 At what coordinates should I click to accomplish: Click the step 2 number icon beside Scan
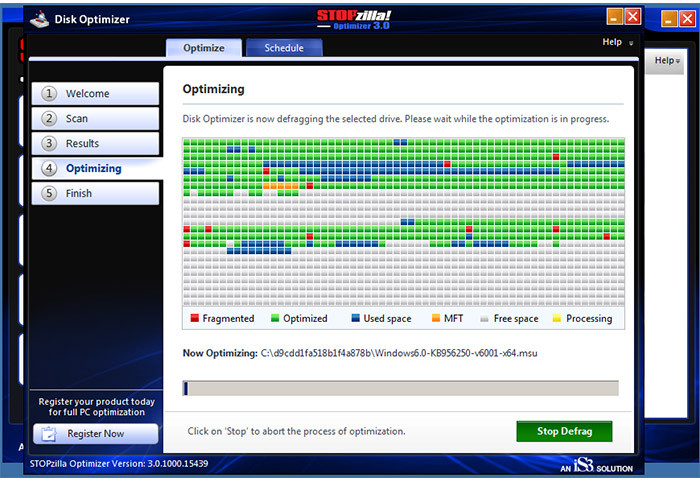point(49,118)
